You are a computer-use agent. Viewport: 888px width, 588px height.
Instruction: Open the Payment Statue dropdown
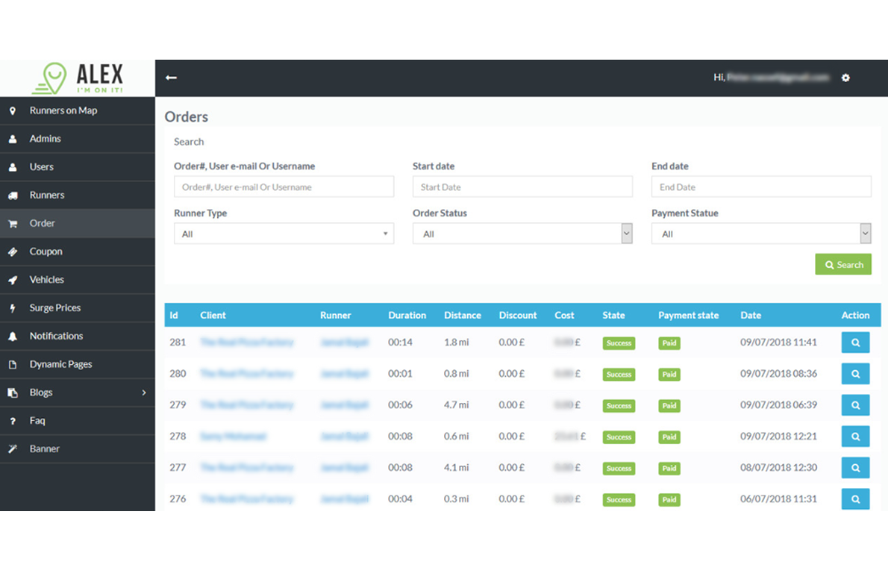[761, 234]
